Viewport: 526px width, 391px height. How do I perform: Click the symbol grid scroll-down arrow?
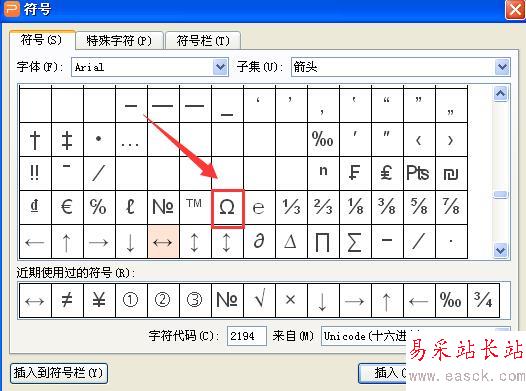[501, 250]
